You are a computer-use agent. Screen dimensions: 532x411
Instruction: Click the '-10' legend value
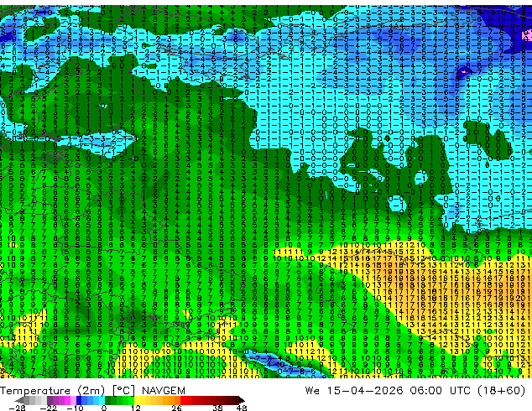75,408
